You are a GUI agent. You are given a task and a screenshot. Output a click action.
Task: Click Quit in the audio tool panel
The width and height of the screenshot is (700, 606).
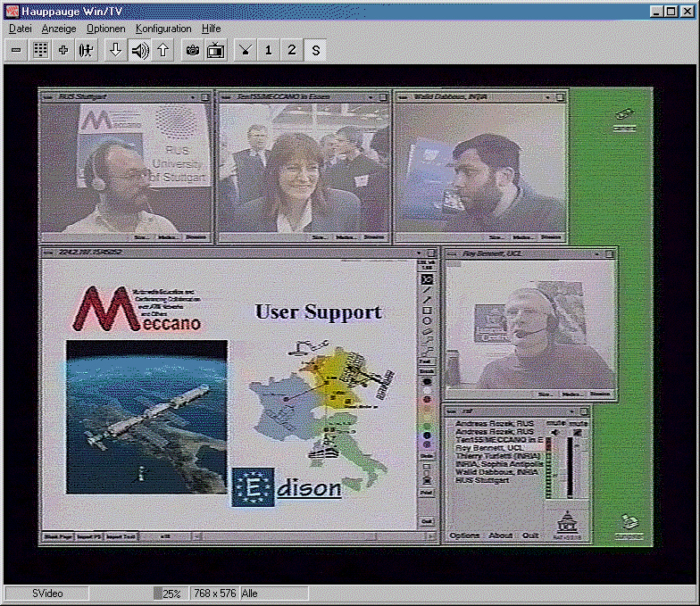[530, 535]
